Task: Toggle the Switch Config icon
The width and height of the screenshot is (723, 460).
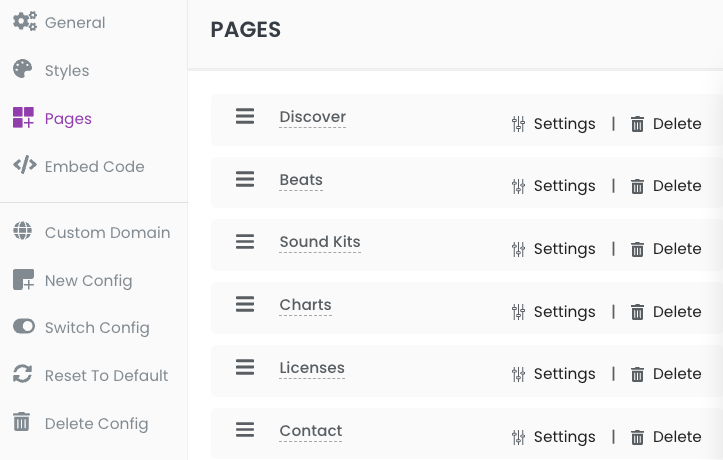Action: pos(24,326)
